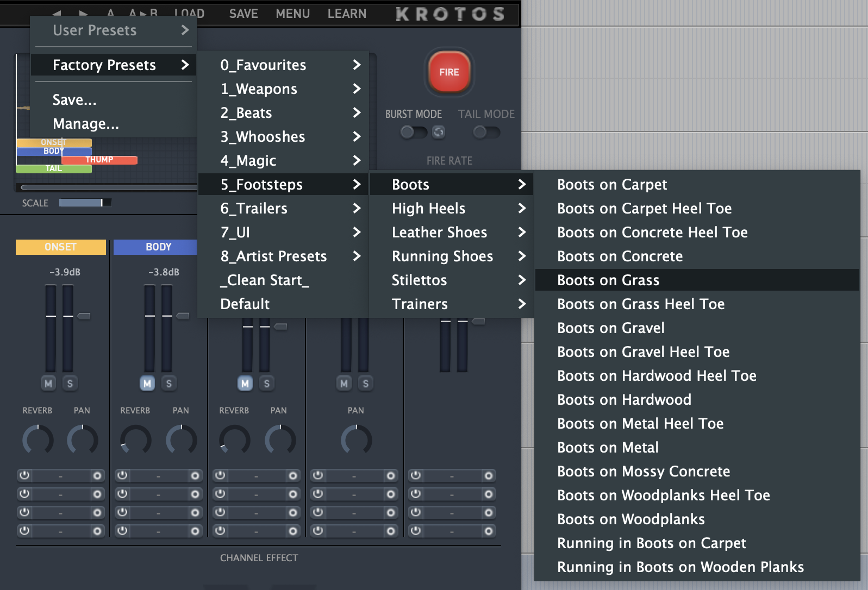Expand Factory Presets submenu
The image size is (868, 590).
coord(114,65)
